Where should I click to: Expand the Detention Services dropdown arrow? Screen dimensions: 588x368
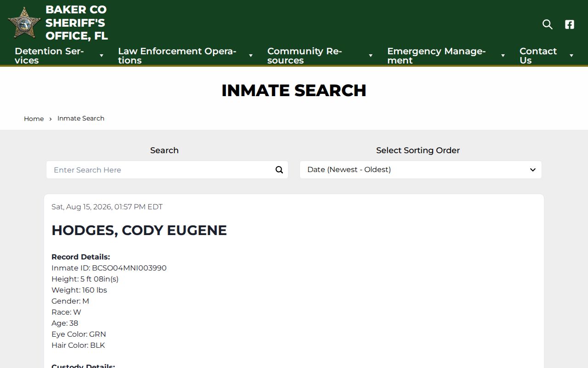coord(102,56)
